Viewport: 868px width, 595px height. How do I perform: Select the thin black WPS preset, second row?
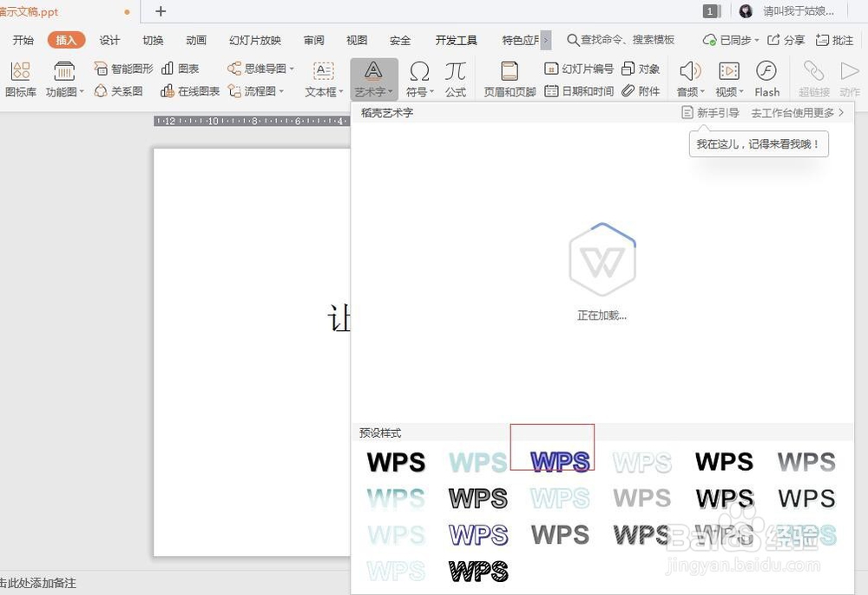[806, 499]
